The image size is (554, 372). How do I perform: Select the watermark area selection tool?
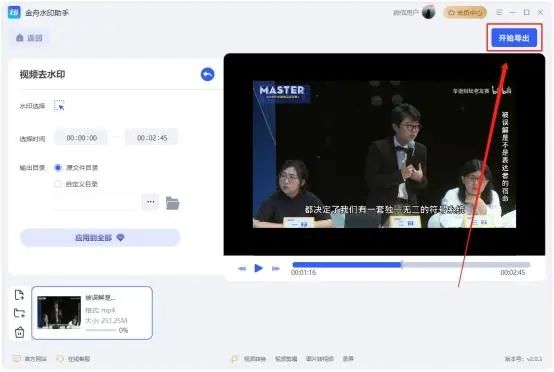pos(59,106)
